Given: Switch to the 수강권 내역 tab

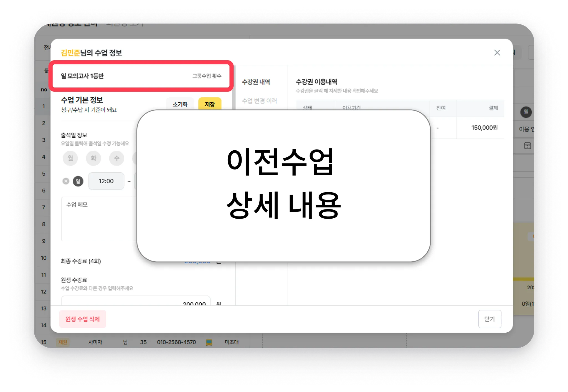Looking at the screenshot, I should 256,82.
